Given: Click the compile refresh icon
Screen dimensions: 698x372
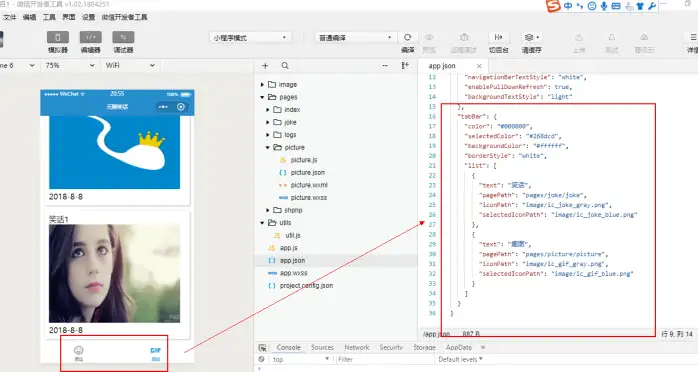Looking at the screenshot, I should click(x=407, y=37).
